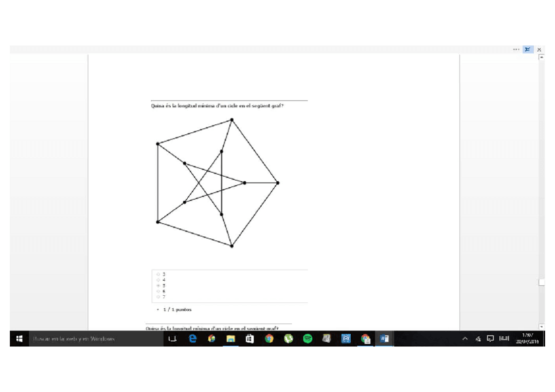Open Google Chrome next to the Store icon
The width and height of the screenshot is (555, 392).
(269, 338)
